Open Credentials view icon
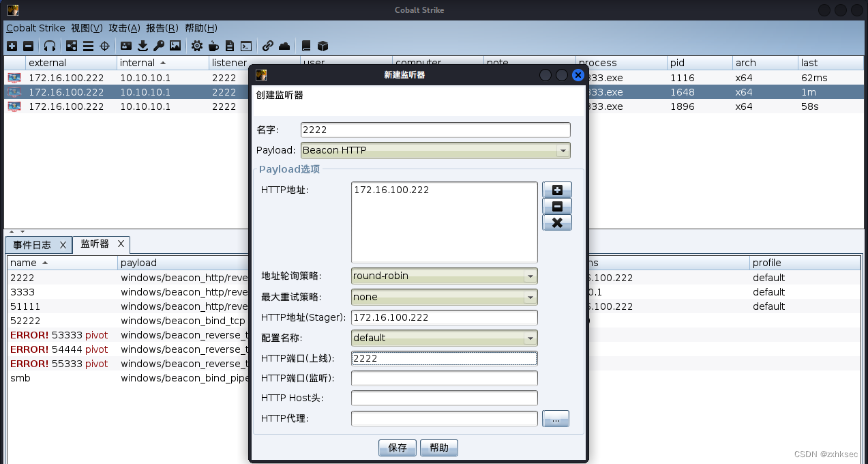This screenshot has height=464, width=868. pos(126,46)
